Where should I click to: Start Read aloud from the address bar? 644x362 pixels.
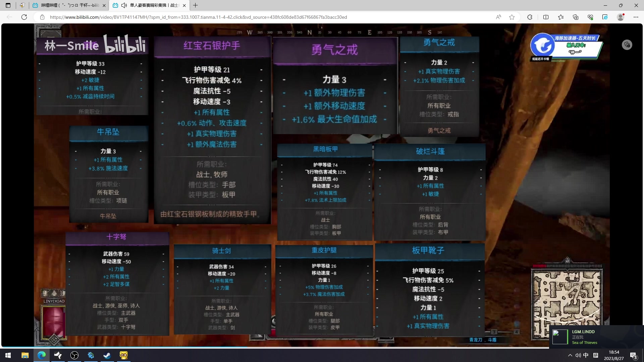(x=498, y=17)
